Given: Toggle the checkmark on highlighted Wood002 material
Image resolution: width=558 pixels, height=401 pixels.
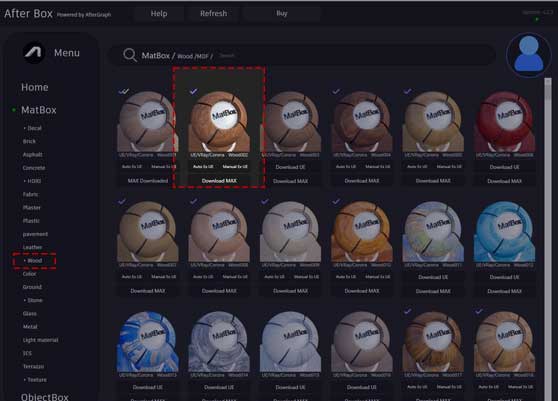Looking at the screenshot, I should pyautogui.click(x=193, y=91).
